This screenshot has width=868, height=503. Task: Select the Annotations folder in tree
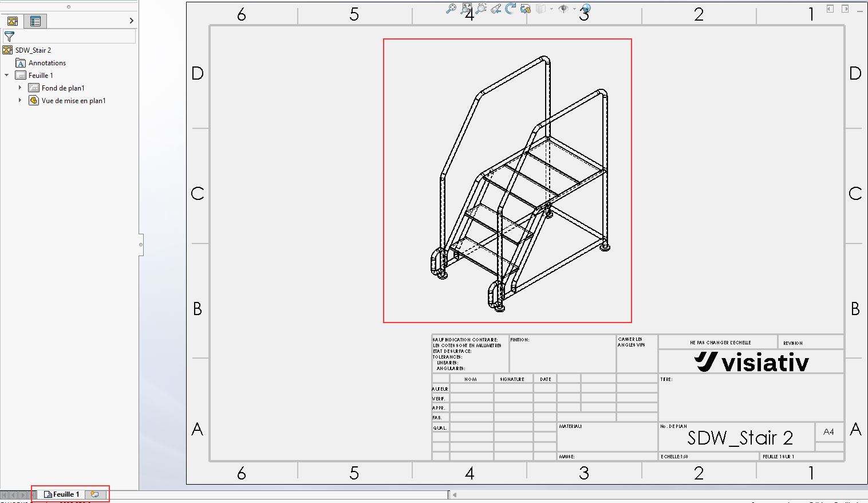click(x=47, y=63)
